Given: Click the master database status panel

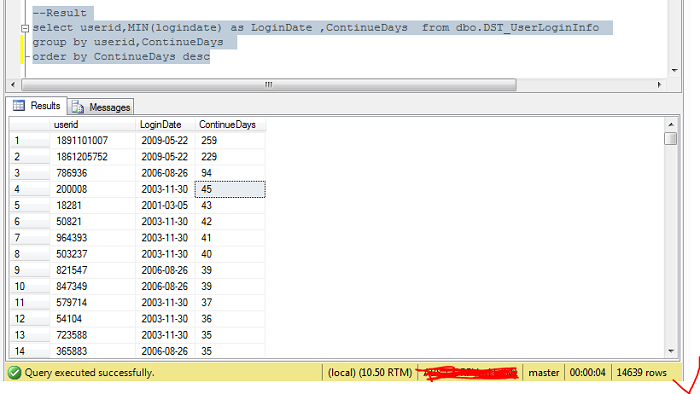Looking at the screenshot, I should 543,372.
